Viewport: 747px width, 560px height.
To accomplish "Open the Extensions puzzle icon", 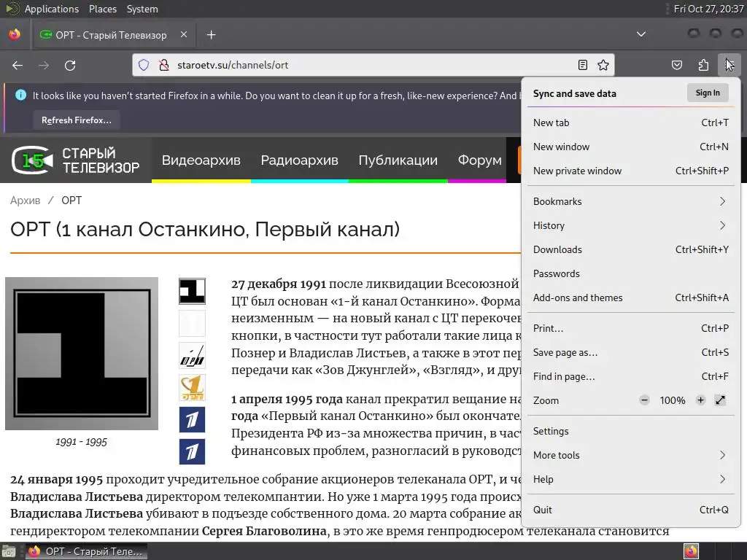I will [x=703, y=65].
